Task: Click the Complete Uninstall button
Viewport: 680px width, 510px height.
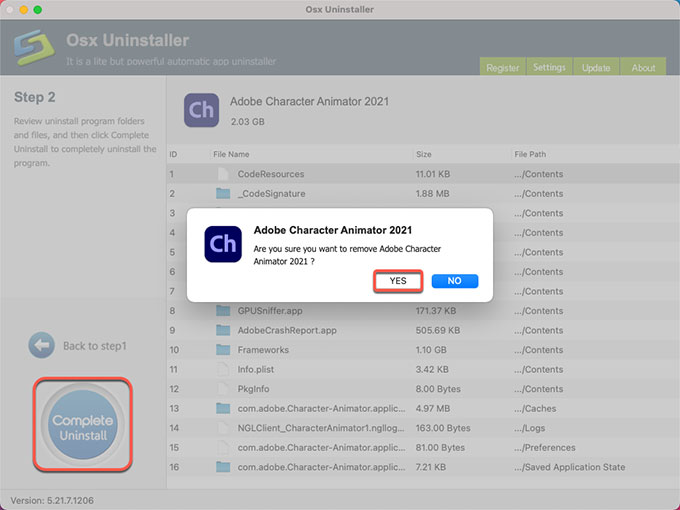Action: pos(82,425)
